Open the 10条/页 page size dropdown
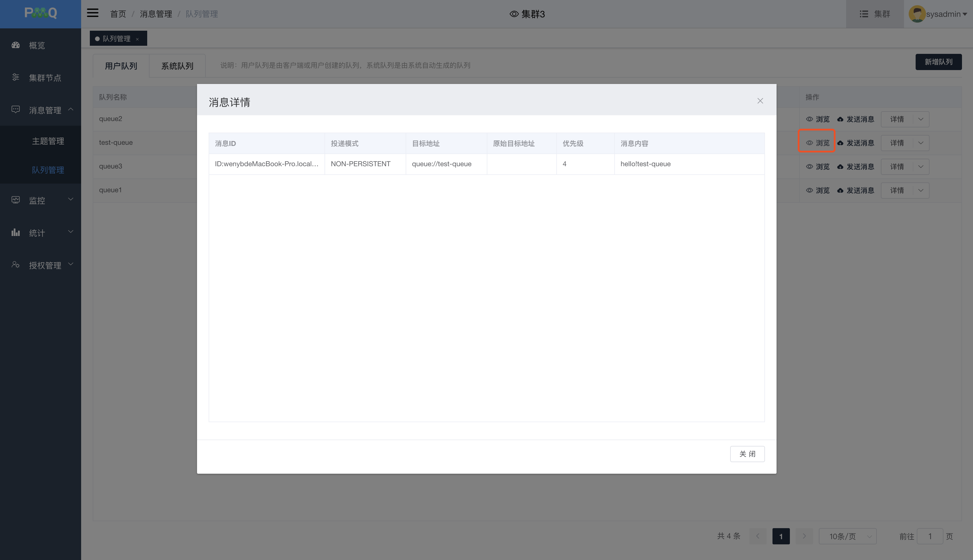Screen dimensions: 973x560 [x=847, y=536]
